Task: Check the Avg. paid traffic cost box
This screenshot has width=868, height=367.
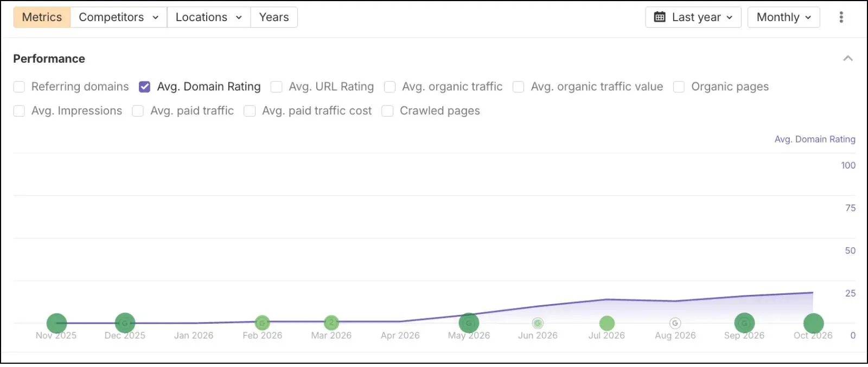Action: click(x=250, y=111)
